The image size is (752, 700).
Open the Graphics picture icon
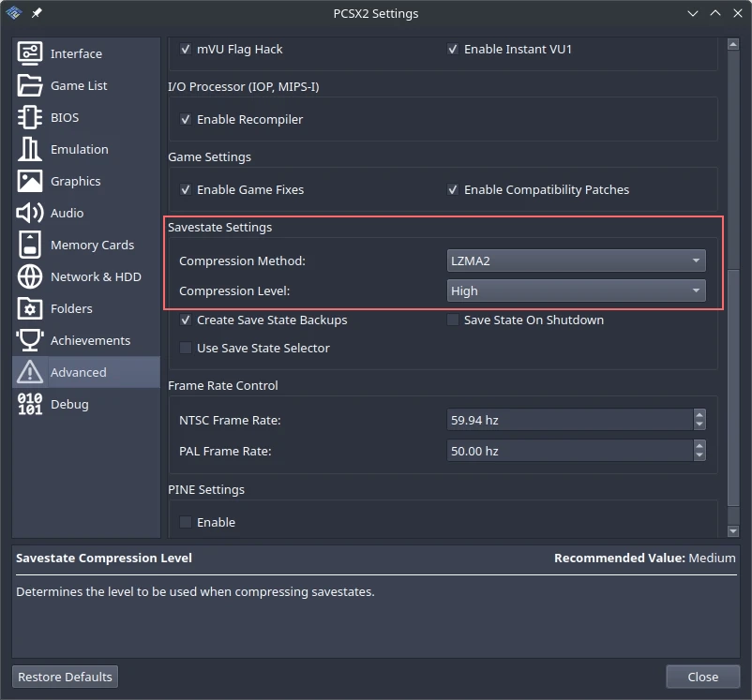[30, 181]
